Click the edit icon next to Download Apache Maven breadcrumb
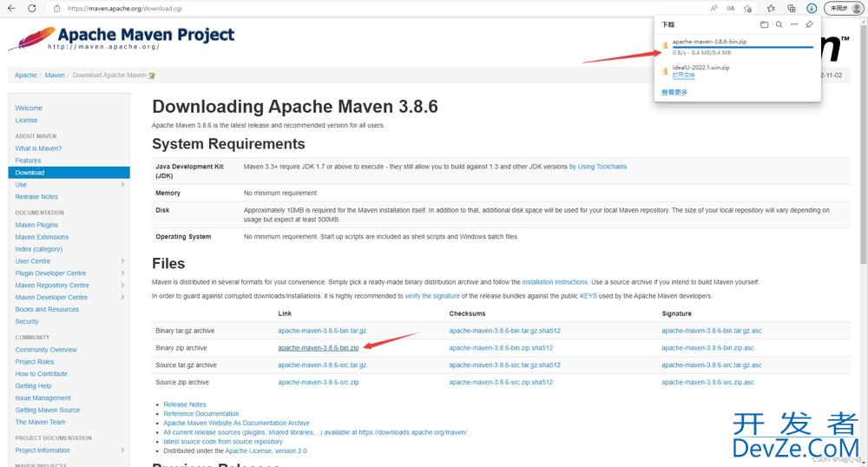This screenshot has width=868, height=467. pyautogui.click(x=152, y=76)
